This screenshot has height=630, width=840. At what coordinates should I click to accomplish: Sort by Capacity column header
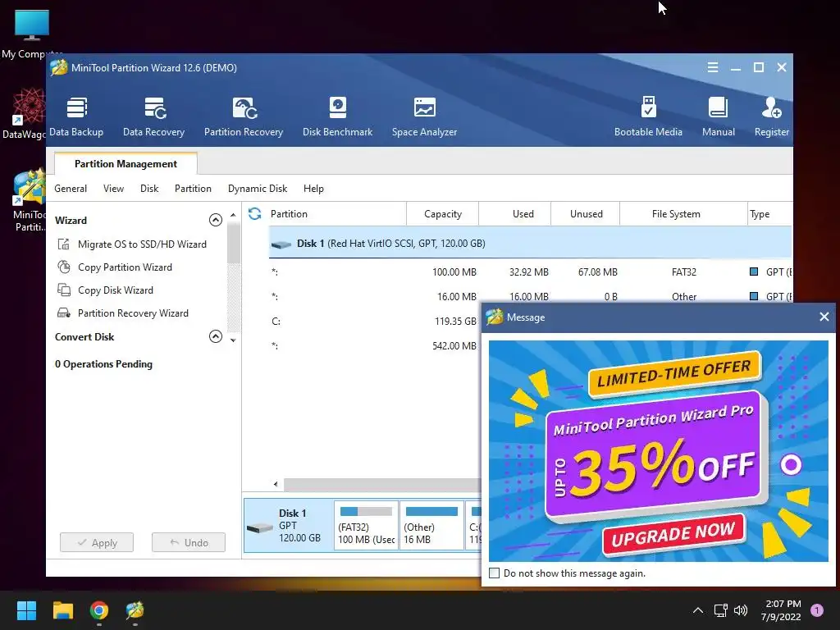coord(443,214)
